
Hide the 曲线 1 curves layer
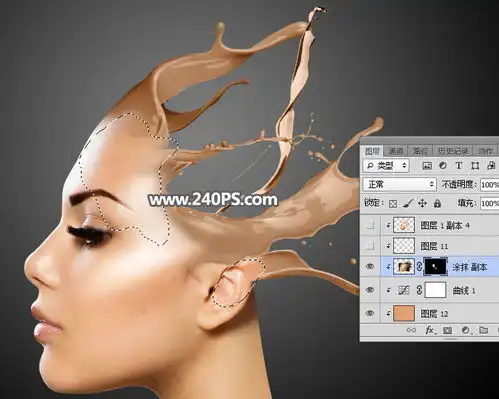370,290
